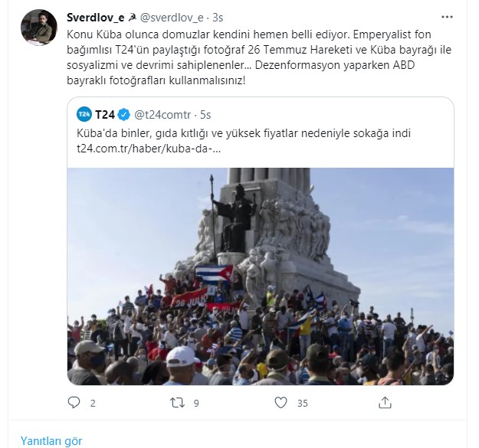Viewport: 479px width, 448px height.
Task: Click the 5s quoted tweet timestamp
Action: pyautogui.click(x=205, y=115)
